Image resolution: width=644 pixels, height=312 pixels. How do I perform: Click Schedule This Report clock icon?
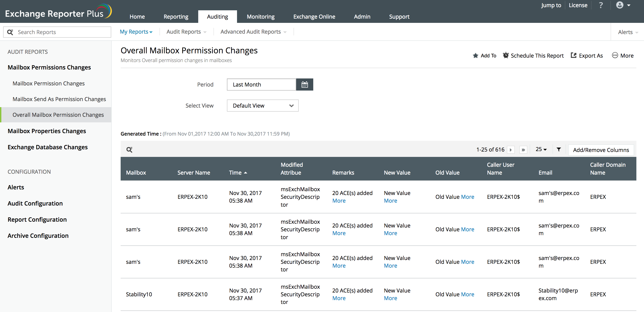pos(505,55)
